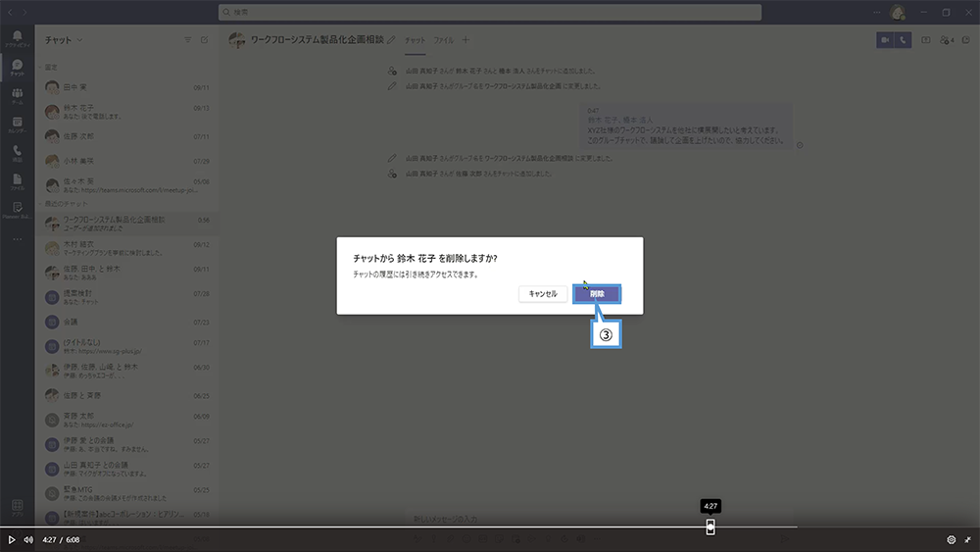Click the new message input box

pos(600,519)
